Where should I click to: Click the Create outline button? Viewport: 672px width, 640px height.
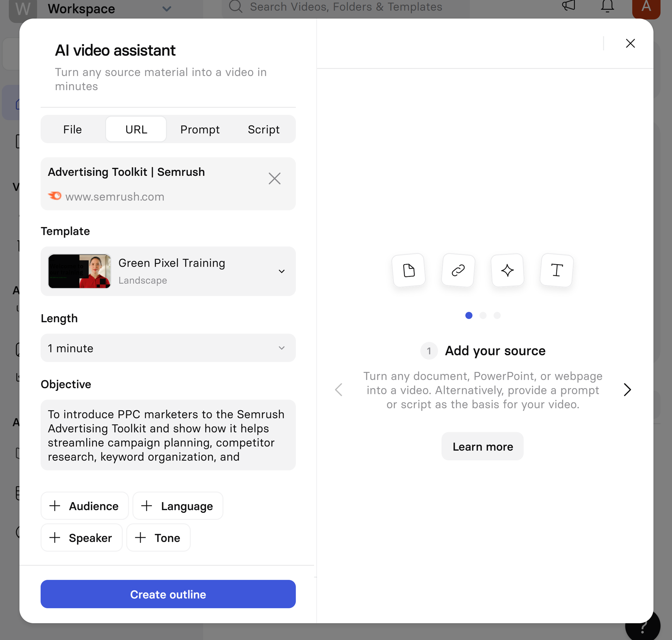pos(168,594)
